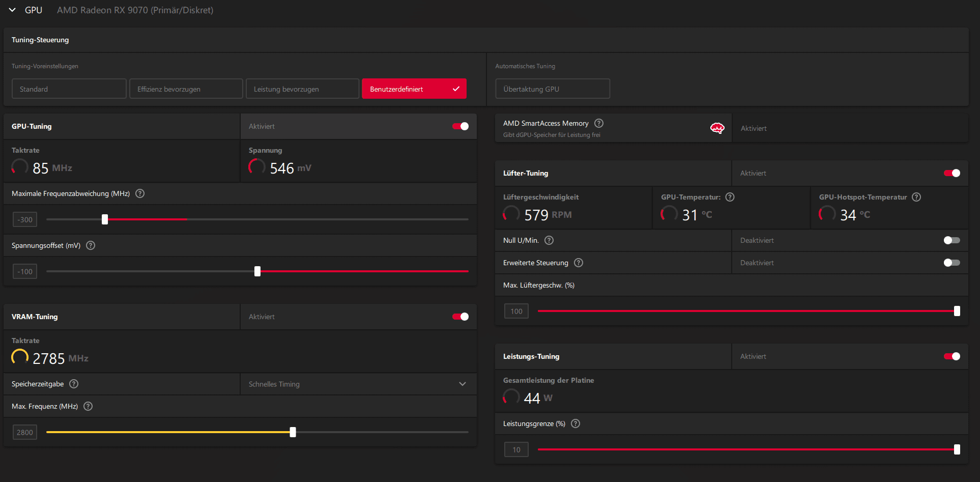Click the Max. Frequenz VRAM slider handle
Screen dimensions: 980x482
pyautogui.click(x=293, y=432)
